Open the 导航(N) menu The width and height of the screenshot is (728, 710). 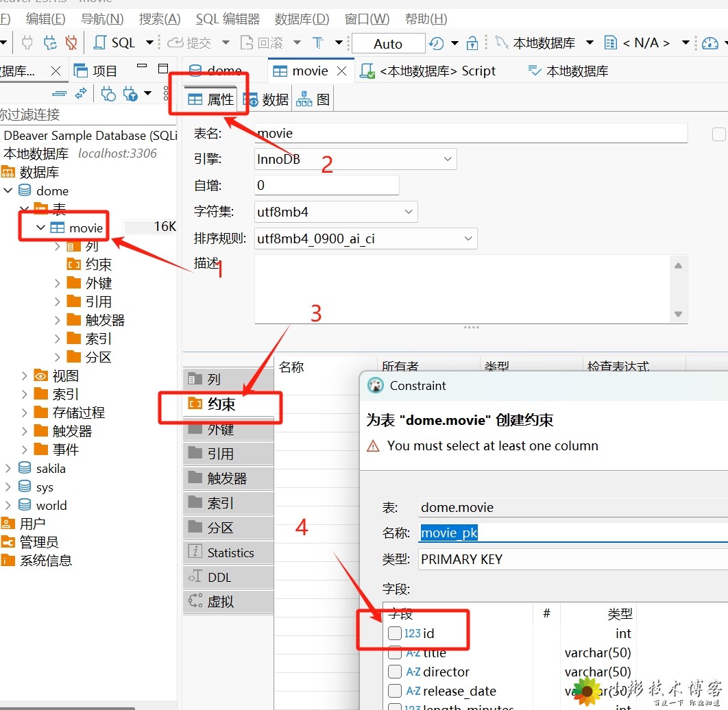(102, 19)
